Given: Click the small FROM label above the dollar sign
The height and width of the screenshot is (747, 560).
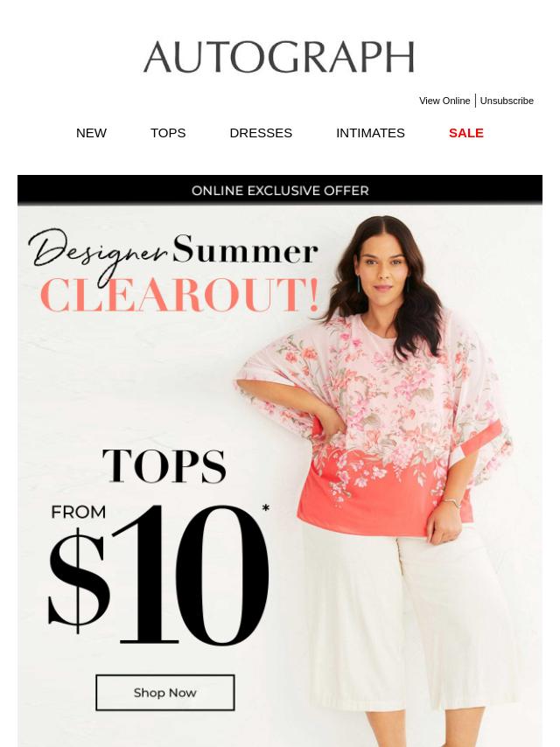Looking at the screenshot, I should click(79, 513).
